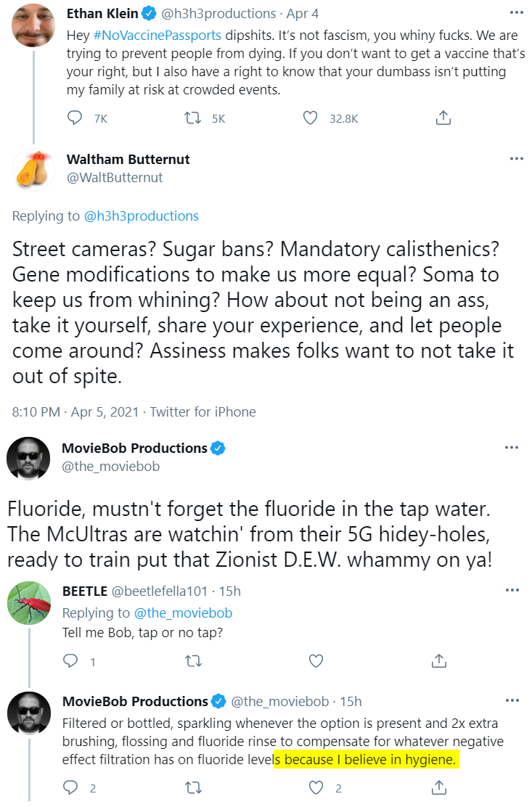Retweet MovieBob's filtered or bottled reply
This screenshot has height=807, width=532.
[194, 787]
